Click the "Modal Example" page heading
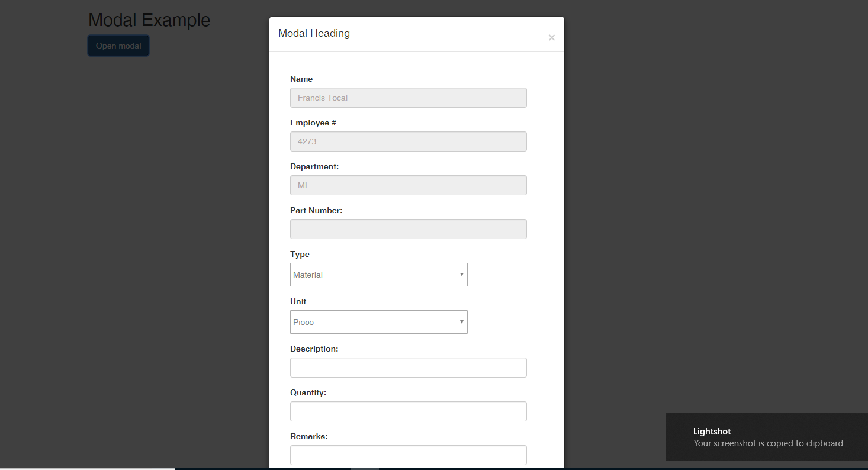 pyautogui.click(x=149, y=20)
